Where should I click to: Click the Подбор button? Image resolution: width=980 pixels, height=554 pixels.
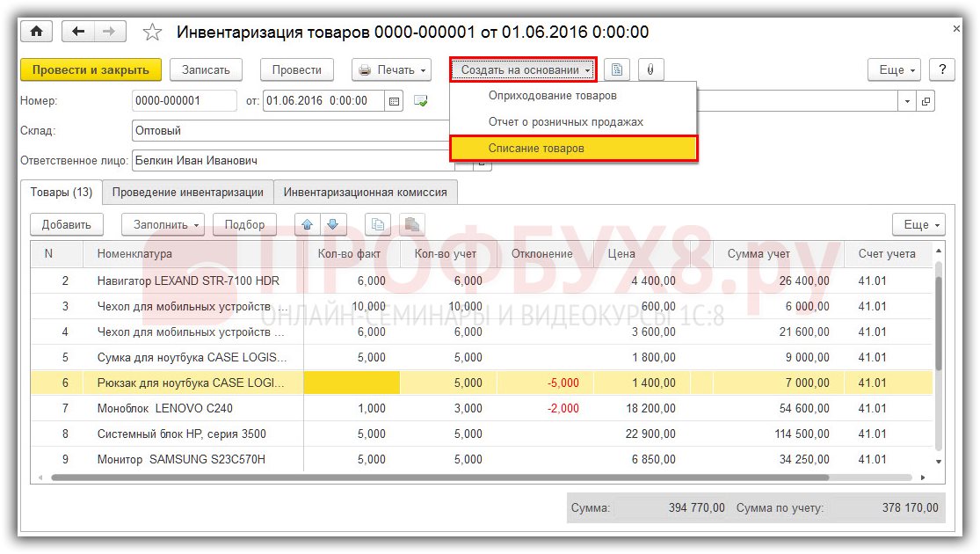click(x=244, y=224)
